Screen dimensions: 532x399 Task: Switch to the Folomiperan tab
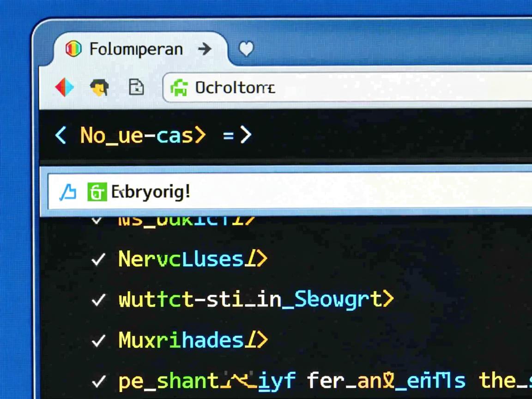(x=136, y=49)
